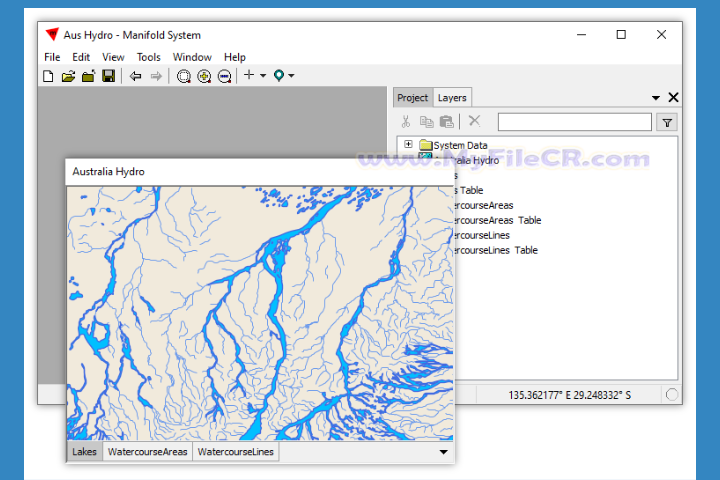Screen dimensions: 720x480
Task: Select the WatercourseAreas Table item
Action: pos(496,220)
